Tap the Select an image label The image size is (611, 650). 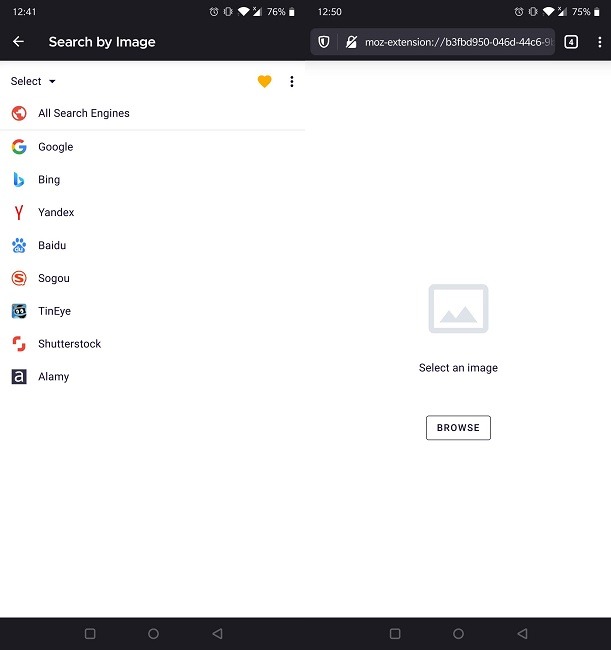pos(458,368)
